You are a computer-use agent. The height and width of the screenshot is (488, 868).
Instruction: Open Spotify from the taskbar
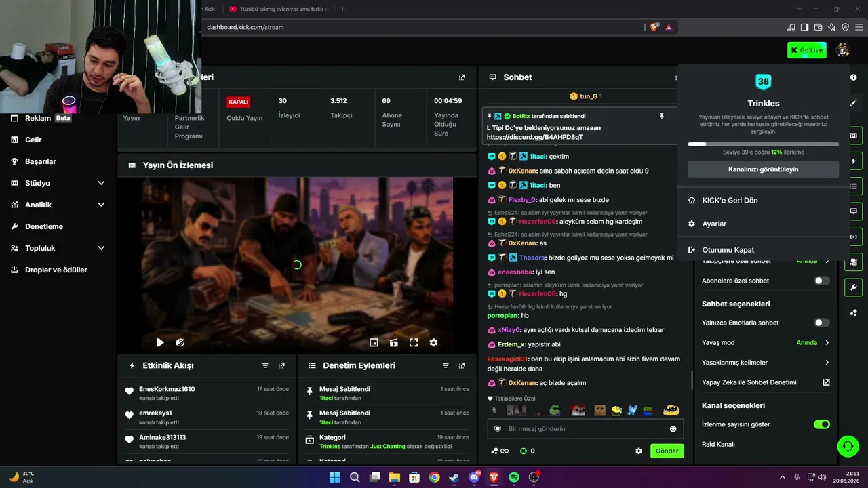(x=514, y=477)
